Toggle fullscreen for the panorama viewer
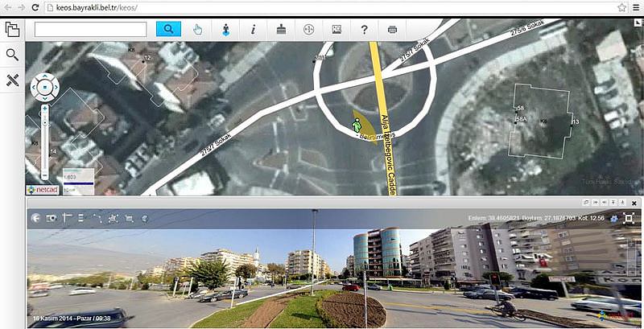This screenshot has height=329, width=644. 630,218
